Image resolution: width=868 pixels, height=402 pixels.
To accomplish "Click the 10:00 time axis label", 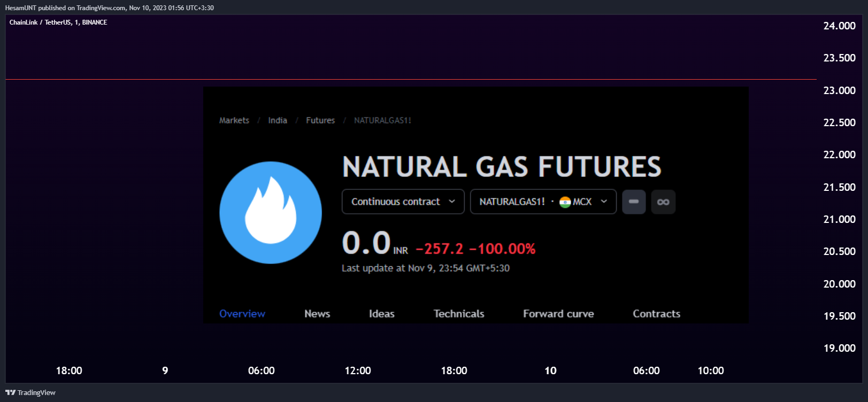I will pyautogui.click(x=711, y=370).
